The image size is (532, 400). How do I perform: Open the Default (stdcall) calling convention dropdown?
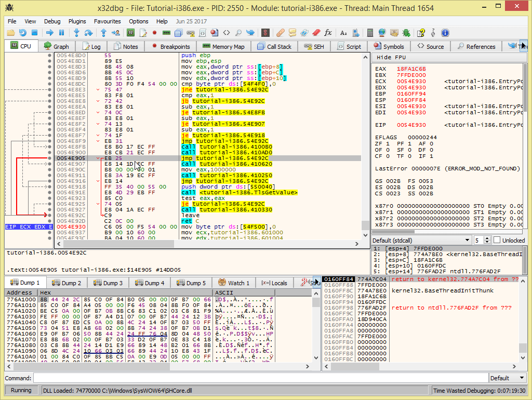click(420, 241)
